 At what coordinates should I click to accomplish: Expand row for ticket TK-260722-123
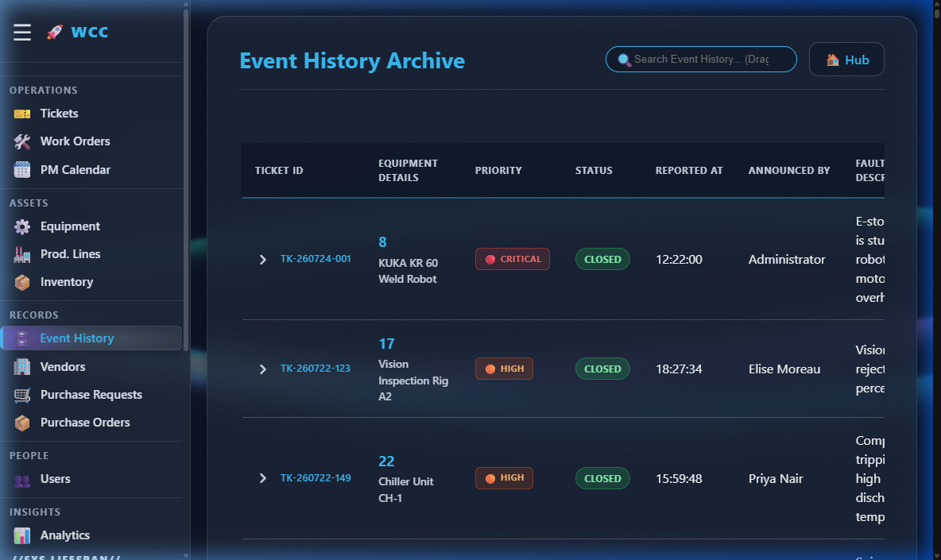262,369
